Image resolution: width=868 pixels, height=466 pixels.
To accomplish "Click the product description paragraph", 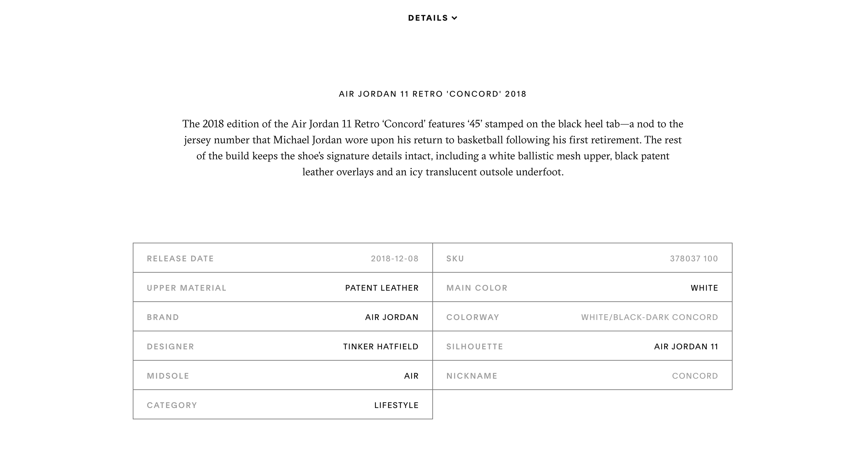I will [x=433, y=148].
